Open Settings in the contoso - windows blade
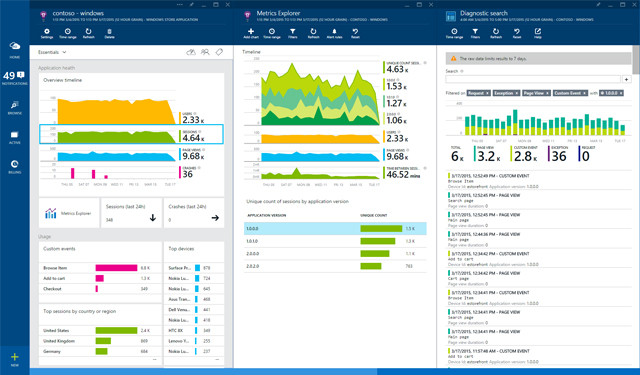This screenshot has width=640, height=375. coord(47,33)
